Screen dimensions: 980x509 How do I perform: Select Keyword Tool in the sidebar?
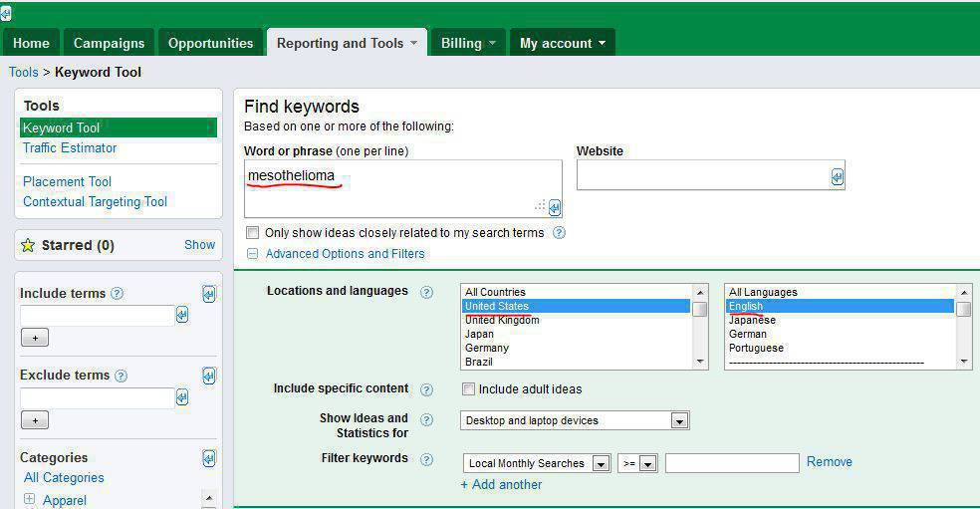click(119, 127)
